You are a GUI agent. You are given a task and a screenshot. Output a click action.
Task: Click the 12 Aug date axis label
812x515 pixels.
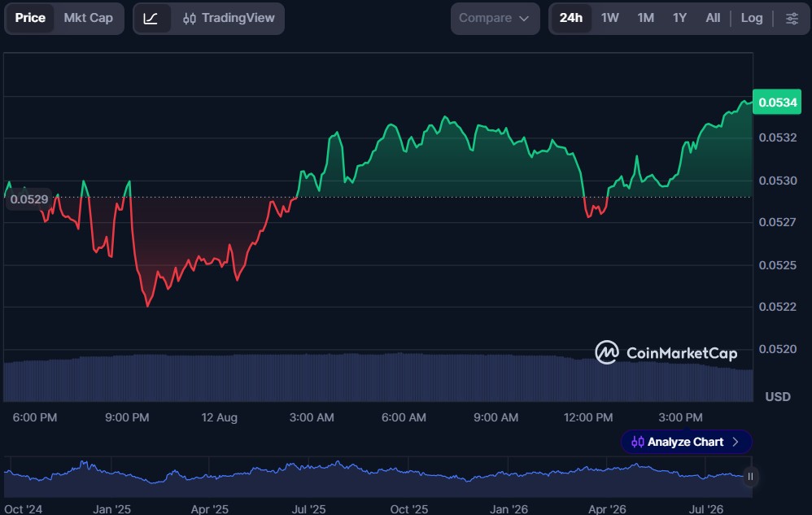pyautogui.click(x=219, y=417)
